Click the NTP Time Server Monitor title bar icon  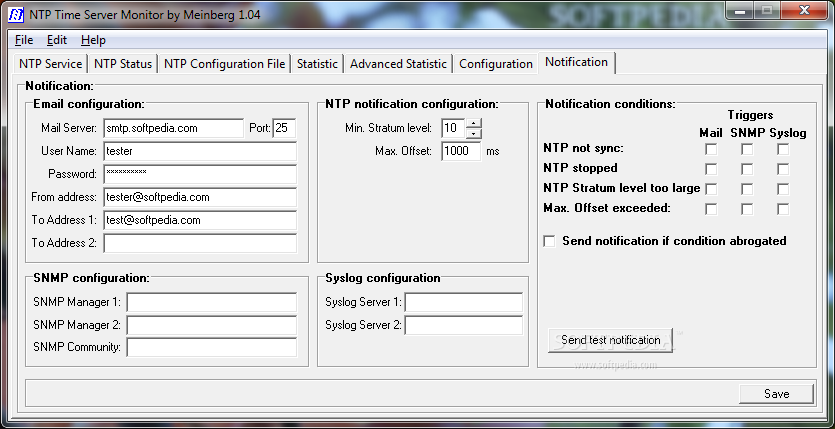coord(16,14)
